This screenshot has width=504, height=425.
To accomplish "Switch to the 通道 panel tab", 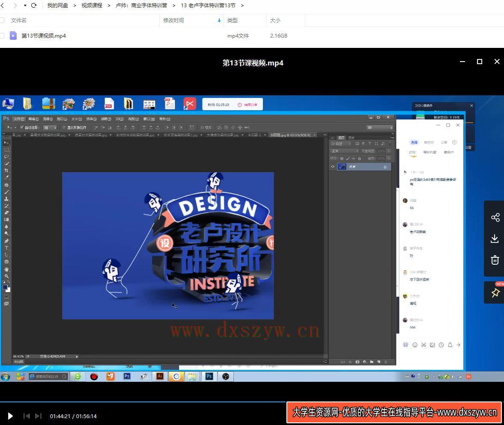I will pyautogui.click(x=351, y=138).
